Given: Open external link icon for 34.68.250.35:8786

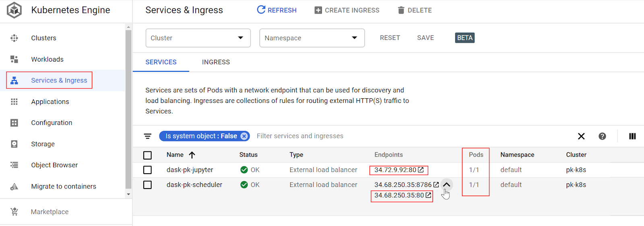Looking at the screenshot, I should (436, 185).
